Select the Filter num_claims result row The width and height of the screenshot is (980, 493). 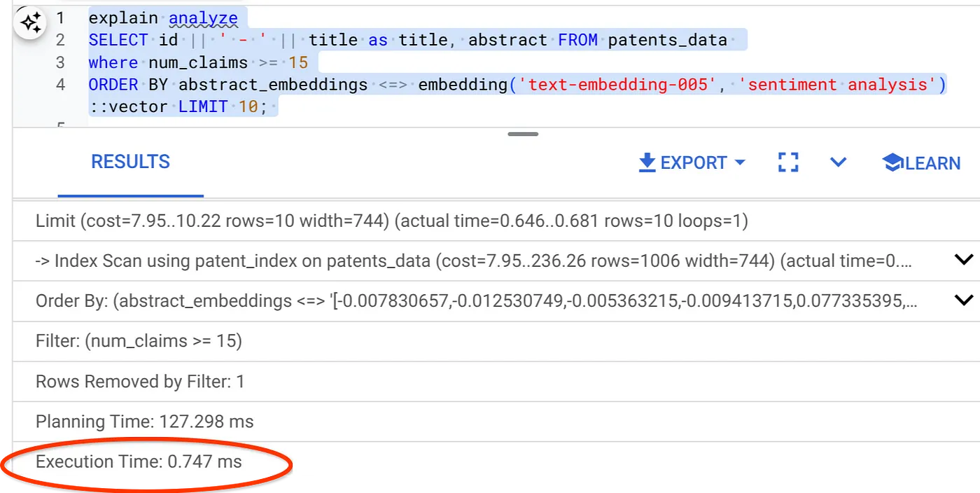(139, 341)
